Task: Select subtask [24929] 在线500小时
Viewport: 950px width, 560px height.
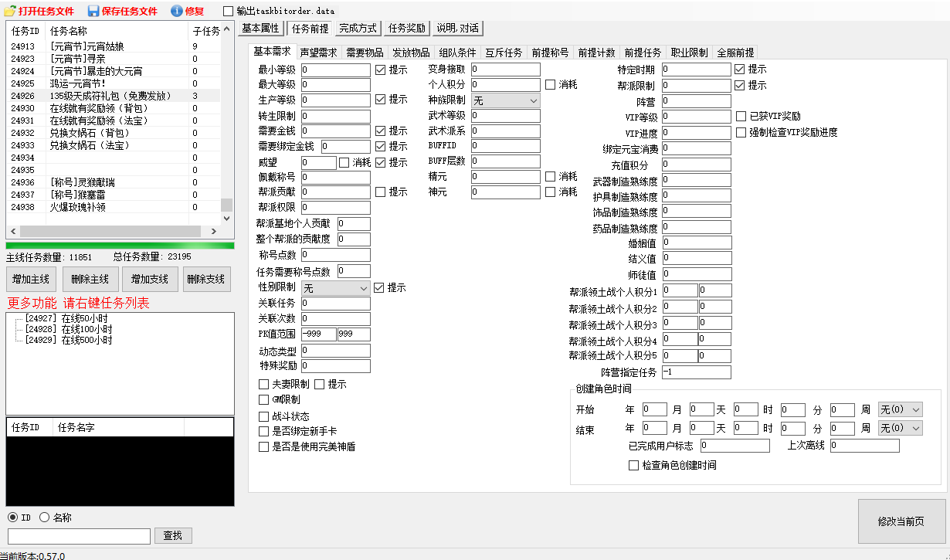Action: point(68,340)
